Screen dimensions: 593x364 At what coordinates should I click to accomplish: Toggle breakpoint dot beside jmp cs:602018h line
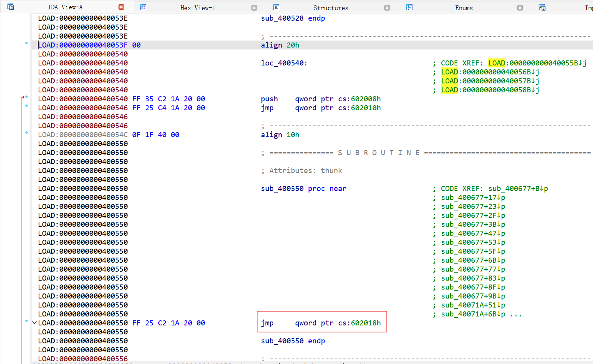pyautogui.click(x=27, y=321)
